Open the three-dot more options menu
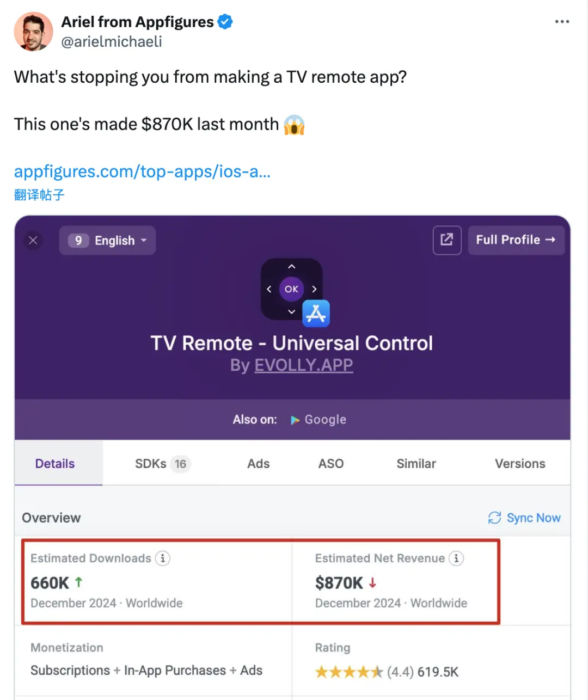 coord(562,22)
